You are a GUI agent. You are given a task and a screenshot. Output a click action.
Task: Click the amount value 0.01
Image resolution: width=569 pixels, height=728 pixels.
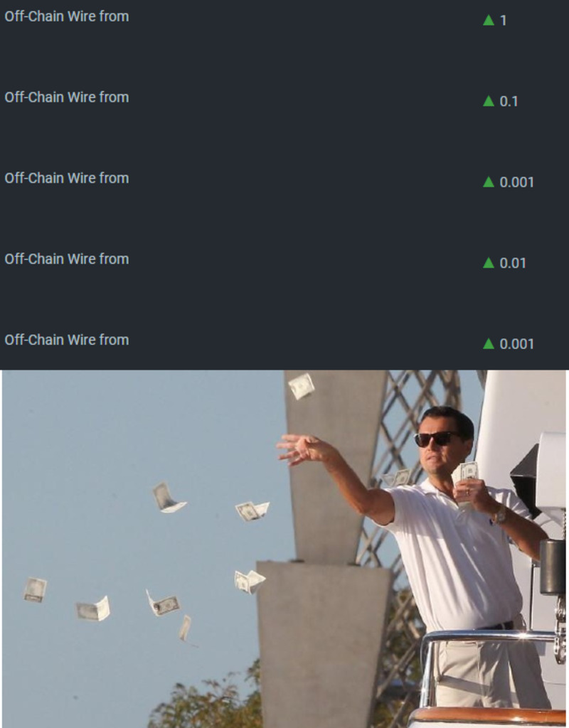tap(513, 263)
